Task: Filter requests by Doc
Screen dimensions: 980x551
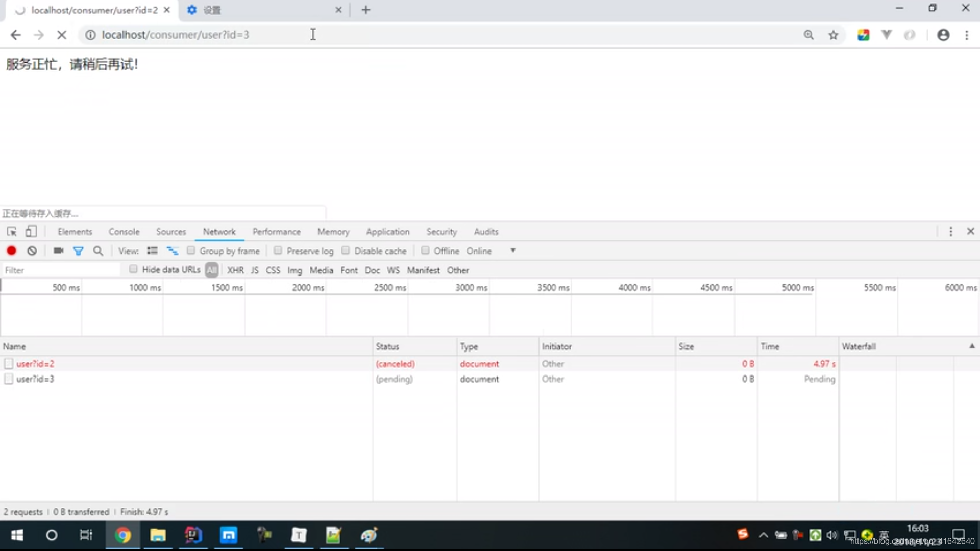Action: pos(373,270)
